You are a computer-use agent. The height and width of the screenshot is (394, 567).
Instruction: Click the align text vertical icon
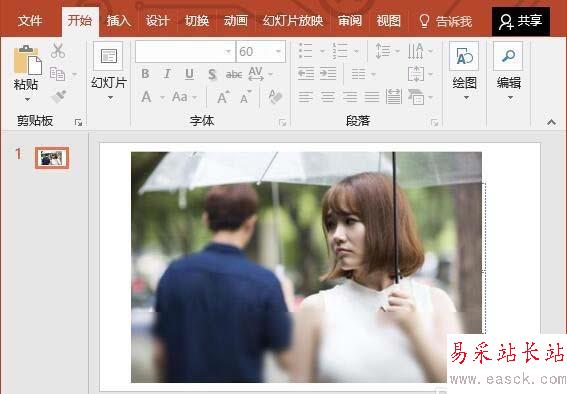[x=416, y=74]
